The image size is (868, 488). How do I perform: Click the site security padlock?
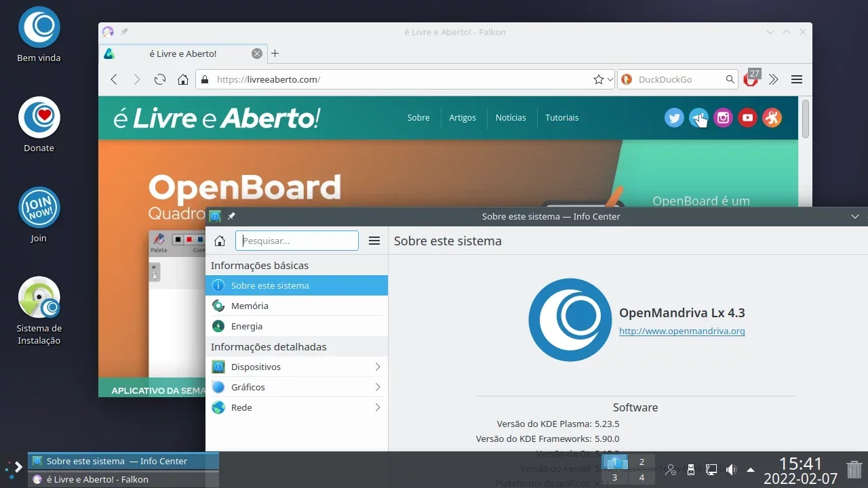pyautogui.click(x=205, y=79)
